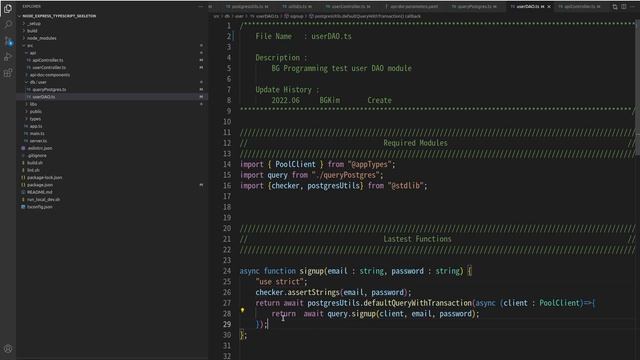The width and height of the screenshot is (640, 360).
Task: Click the signup function name on line 24
Action: point(312,271)
